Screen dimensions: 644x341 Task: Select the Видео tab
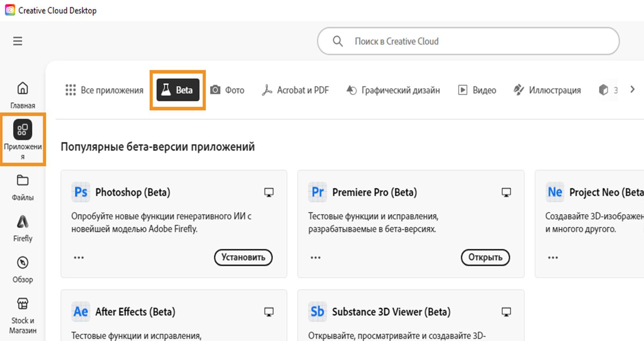pos(477,90)
